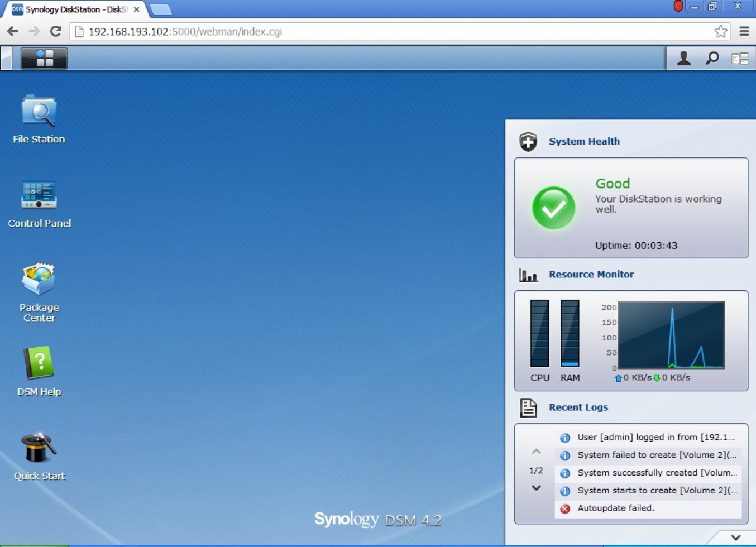Collapse logs with the up chevron

pyautogui.click(x=535, y=452)
